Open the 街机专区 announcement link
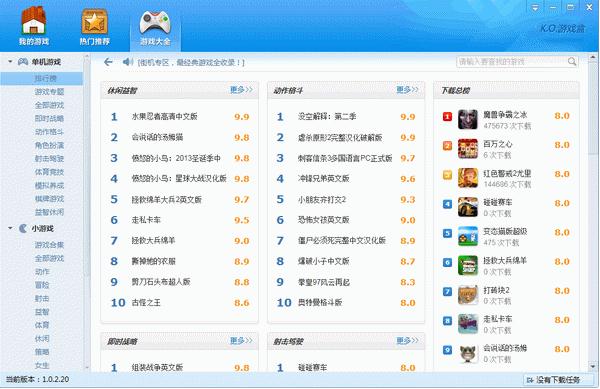 (191, 62)
